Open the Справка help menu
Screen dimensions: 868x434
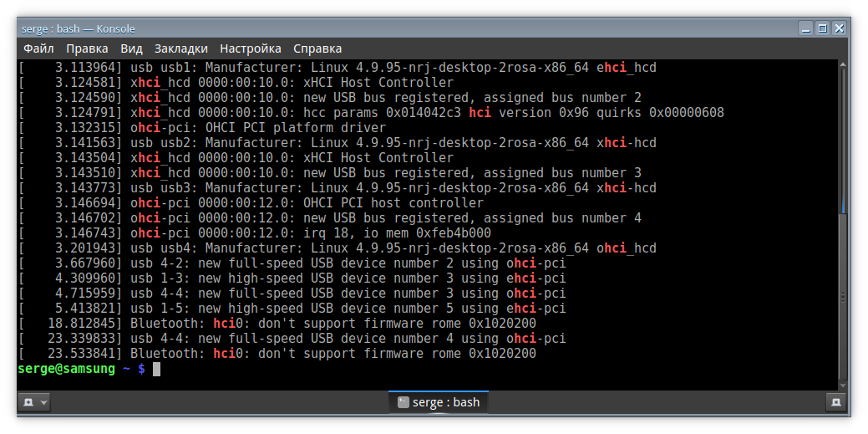[x=317, y=49]
